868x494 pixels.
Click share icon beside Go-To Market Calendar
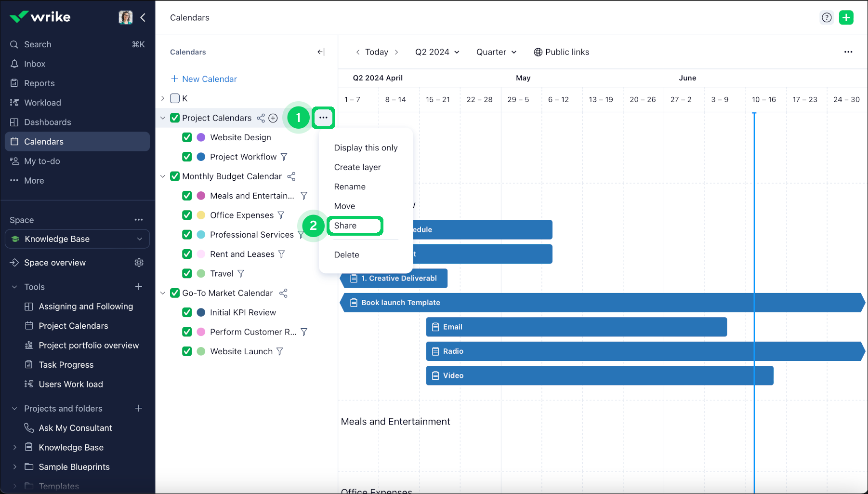284,293
